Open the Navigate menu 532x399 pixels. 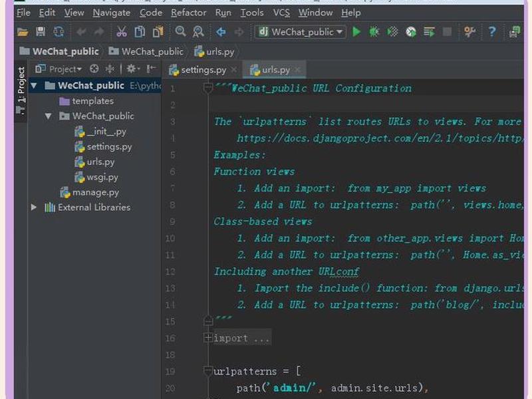tap(111, 13)
